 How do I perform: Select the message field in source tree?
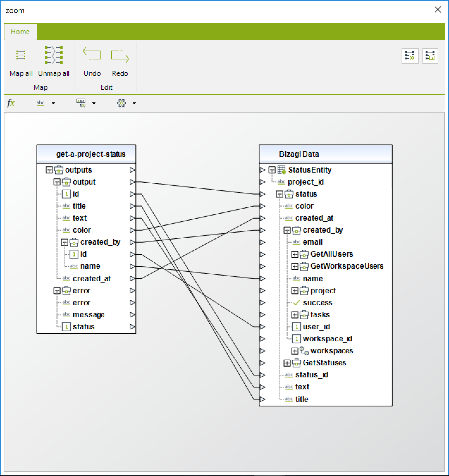pos(89,315)
